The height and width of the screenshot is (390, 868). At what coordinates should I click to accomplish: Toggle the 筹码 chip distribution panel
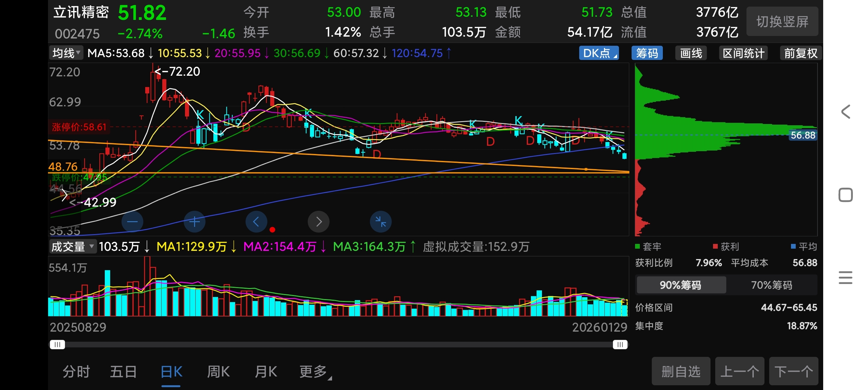[x=647, y=53]
